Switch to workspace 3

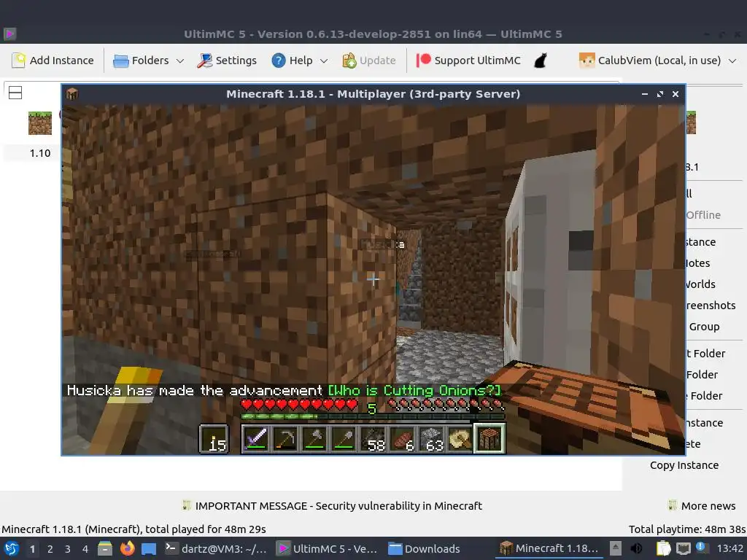(x=68, y=549)
